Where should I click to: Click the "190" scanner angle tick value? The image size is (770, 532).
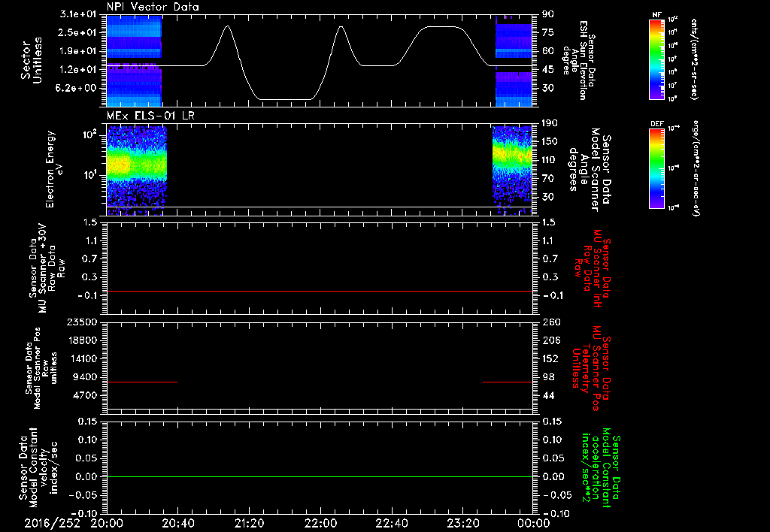click(x=550, y=123)
